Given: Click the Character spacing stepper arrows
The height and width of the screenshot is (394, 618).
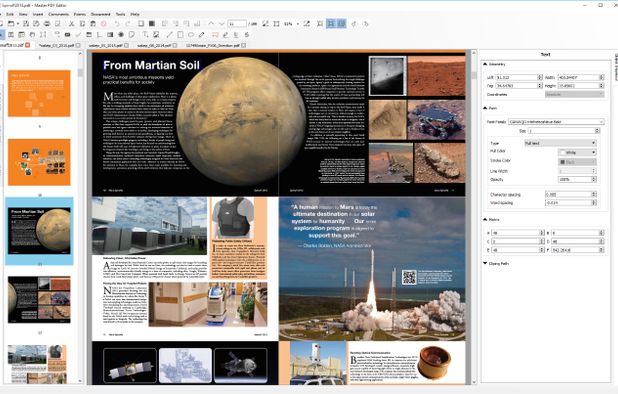Looking at the screenshot, I should [594, 194].
